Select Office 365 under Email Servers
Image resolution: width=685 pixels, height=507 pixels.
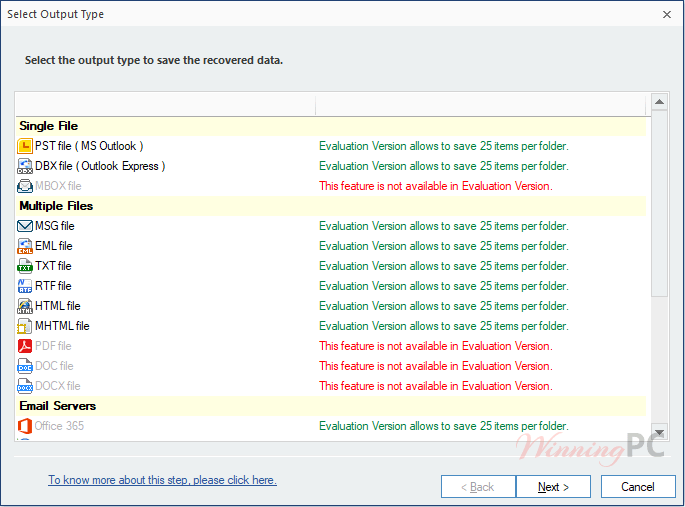(x=59, y=426)
